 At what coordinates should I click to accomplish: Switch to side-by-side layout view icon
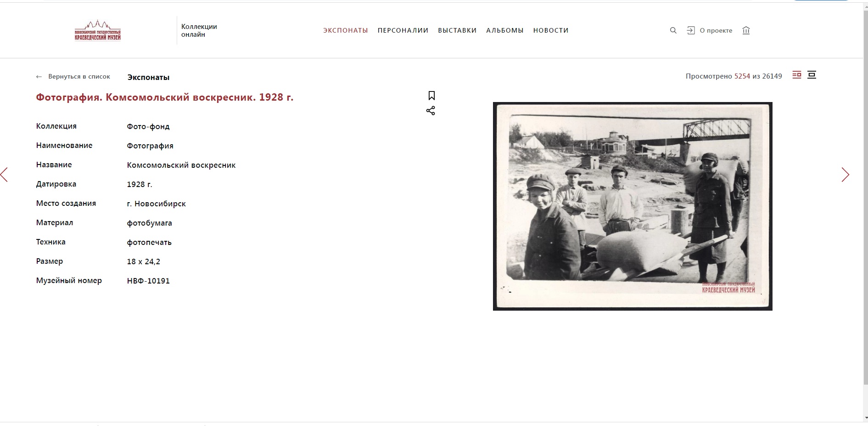pyautogui.click(x=797, y=75)
